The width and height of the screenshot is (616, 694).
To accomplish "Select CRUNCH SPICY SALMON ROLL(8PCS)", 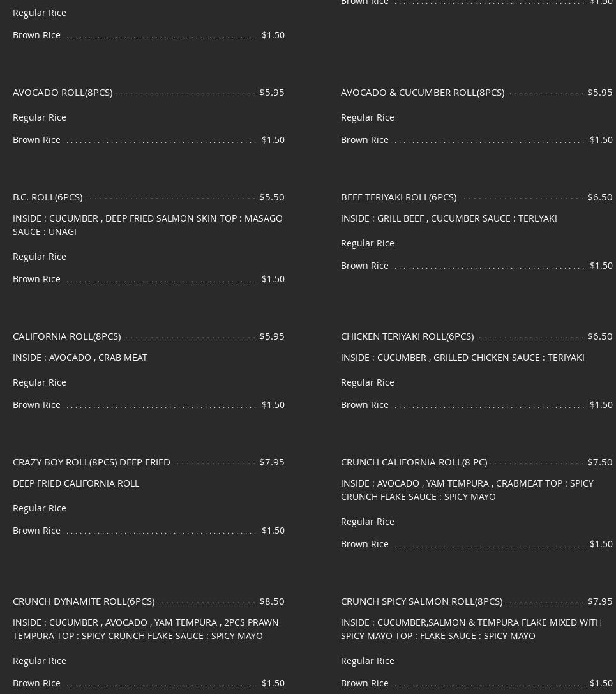I will tap(422, 601).
